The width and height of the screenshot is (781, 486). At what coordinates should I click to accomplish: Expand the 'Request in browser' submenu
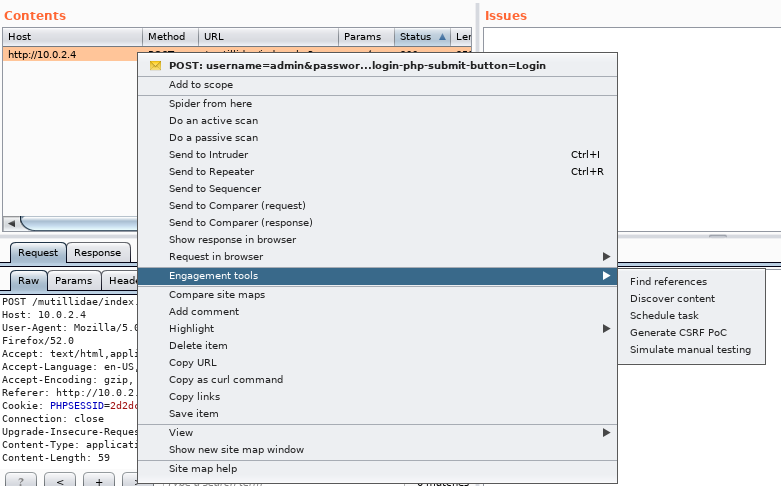pyautogui.click(x=605, y=257)
